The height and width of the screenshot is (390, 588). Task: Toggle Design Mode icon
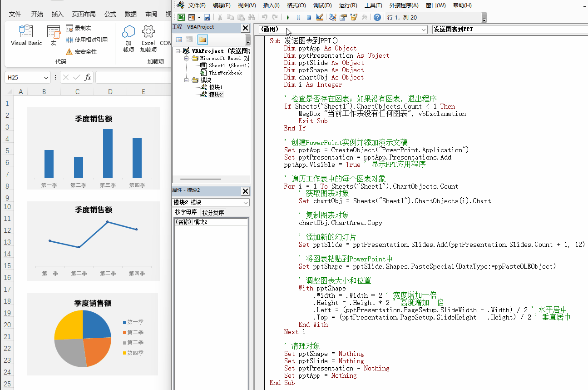click(319, 17)
